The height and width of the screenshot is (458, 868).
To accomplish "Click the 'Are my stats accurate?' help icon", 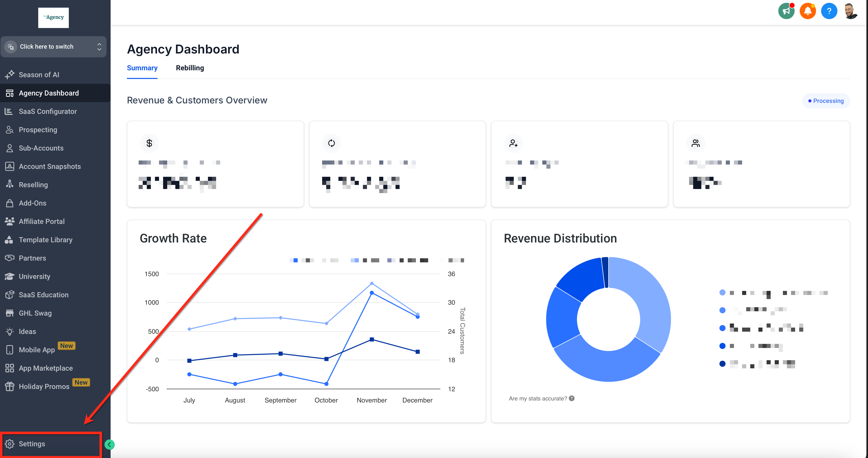I will [x=571, y=398].
